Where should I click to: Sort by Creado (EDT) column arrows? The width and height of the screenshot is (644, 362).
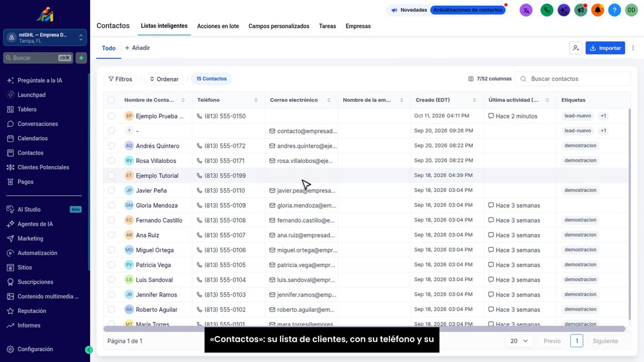click(474, 100)
